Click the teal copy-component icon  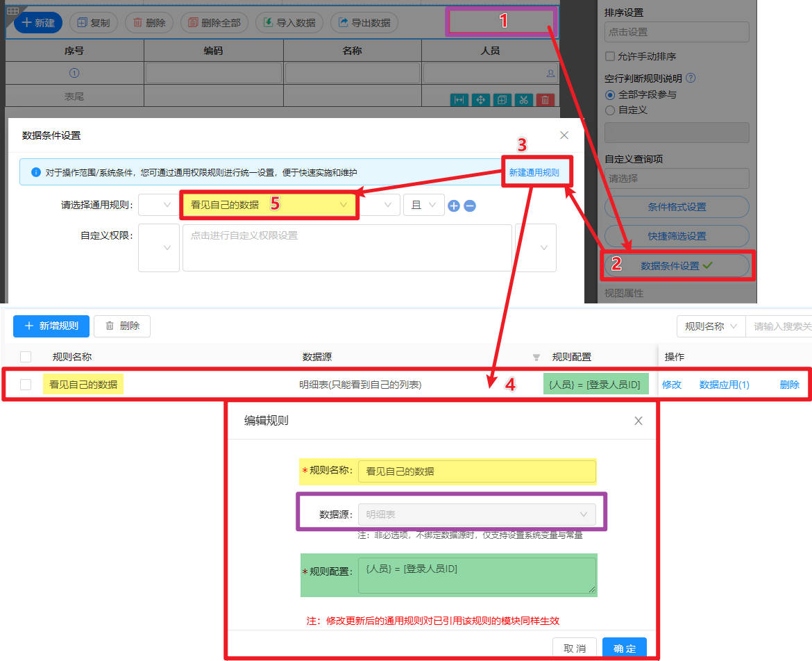tap(502, 100)
